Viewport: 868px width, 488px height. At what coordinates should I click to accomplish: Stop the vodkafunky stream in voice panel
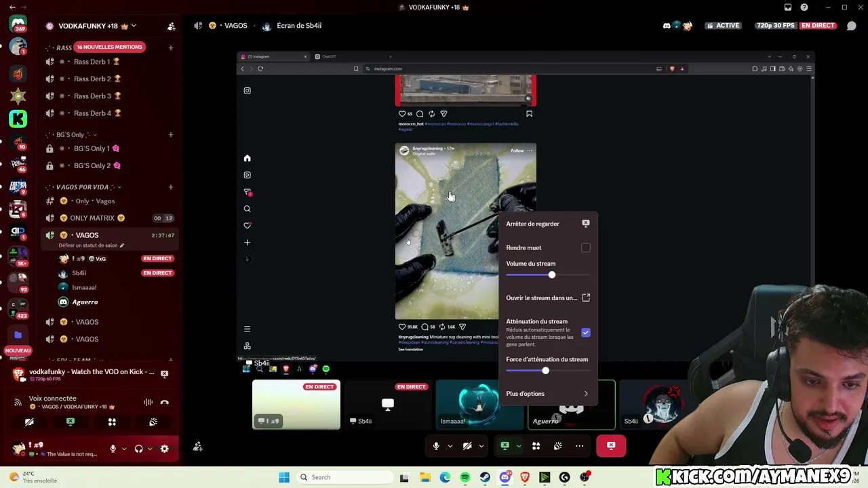pyautogui.click(x=164, y=373)
